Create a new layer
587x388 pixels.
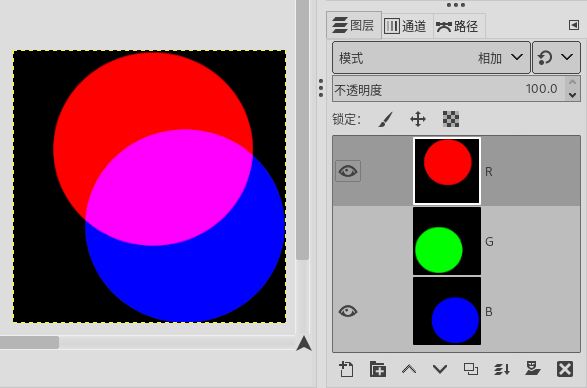point(346,369)
